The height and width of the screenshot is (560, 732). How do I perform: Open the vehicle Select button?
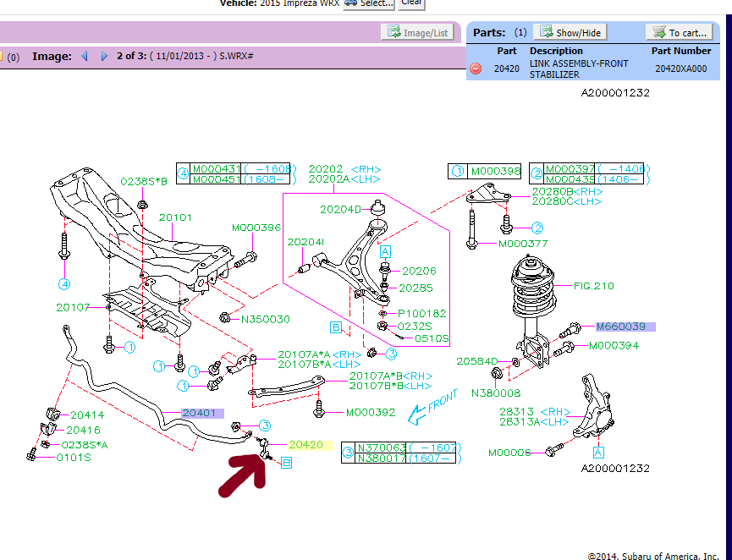(x=369, y=3)
